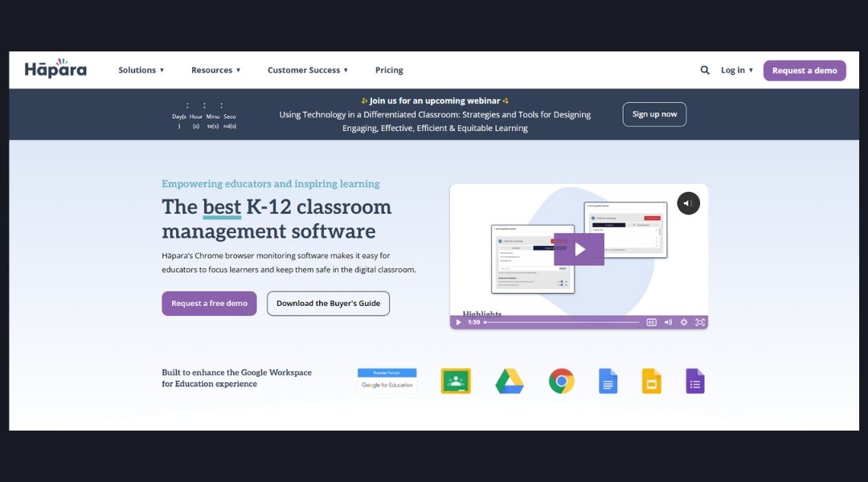Viewport: 868px width, 482px height.
Task: Click the Google Chrome icon
Action: (x=561, y=382)
